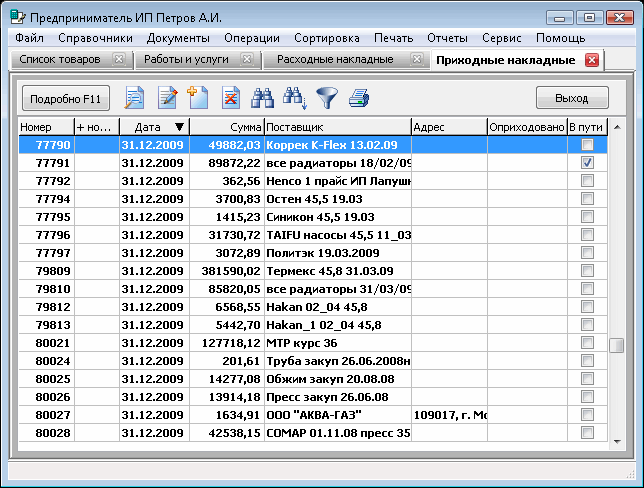Image resolution: width=644 pixels, height=488 pixels.
Task: Toggle В пути checkbox for invoice 77790
Action: click(588, 145)
